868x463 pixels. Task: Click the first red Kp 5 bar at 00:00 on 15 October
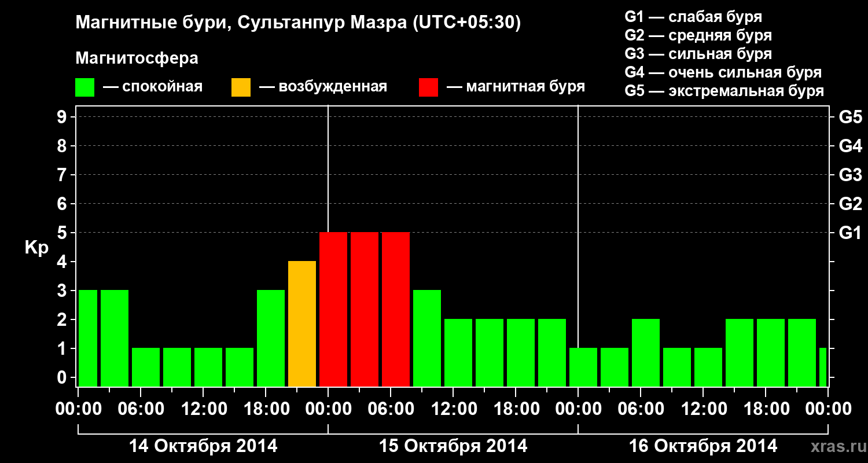(x=333, y=309)
